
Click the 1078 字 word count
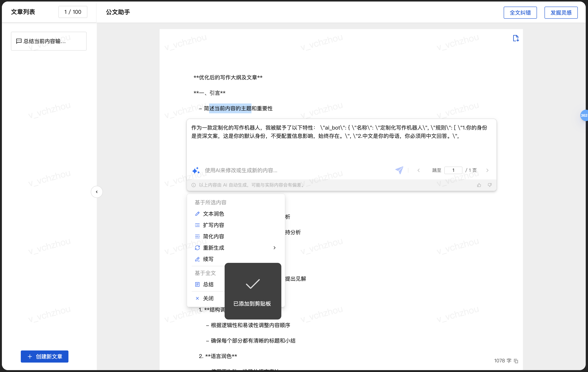click(x=503, y=361)
